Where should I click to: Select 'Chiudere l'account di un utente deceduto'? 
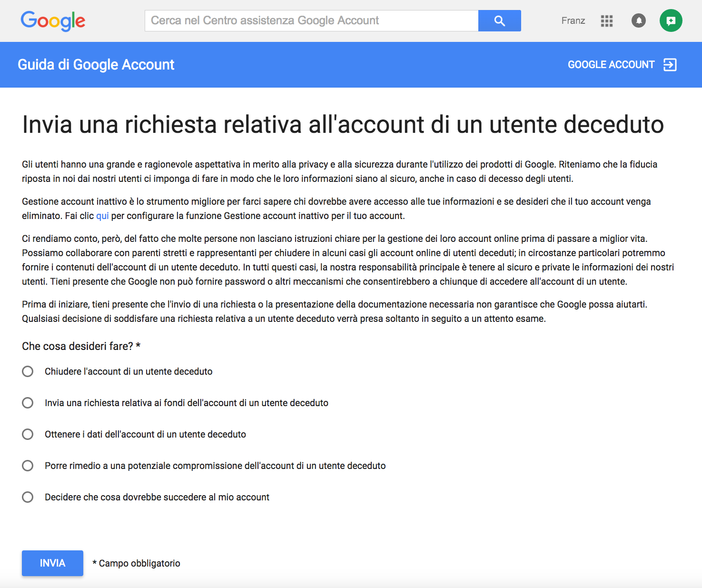coord(28,371)
